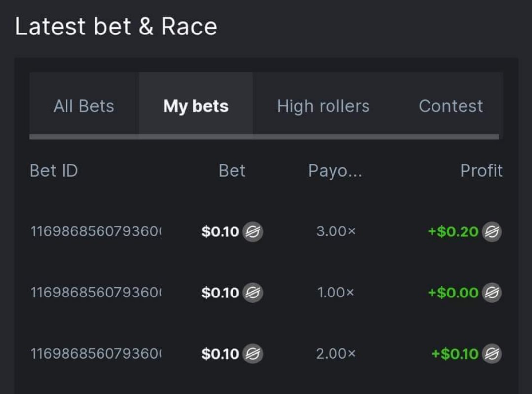Tap the bet coin icon in the 1.00× row
This screenshot has height=394, width=532.
pos(253,293)
